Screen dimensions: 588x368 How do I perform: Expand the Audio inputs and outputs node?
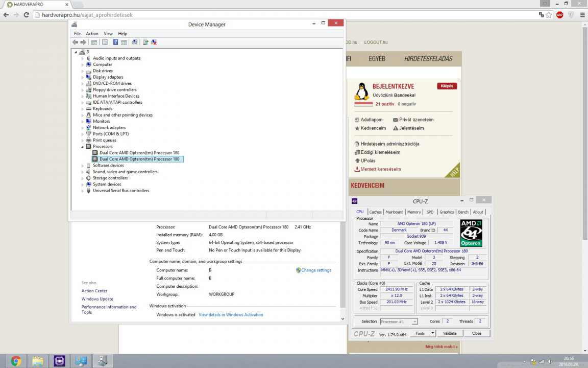[x=83, y=59]
